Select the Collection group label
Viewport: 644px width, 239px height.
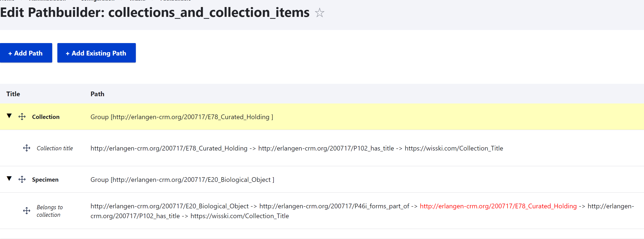[46, 117]
